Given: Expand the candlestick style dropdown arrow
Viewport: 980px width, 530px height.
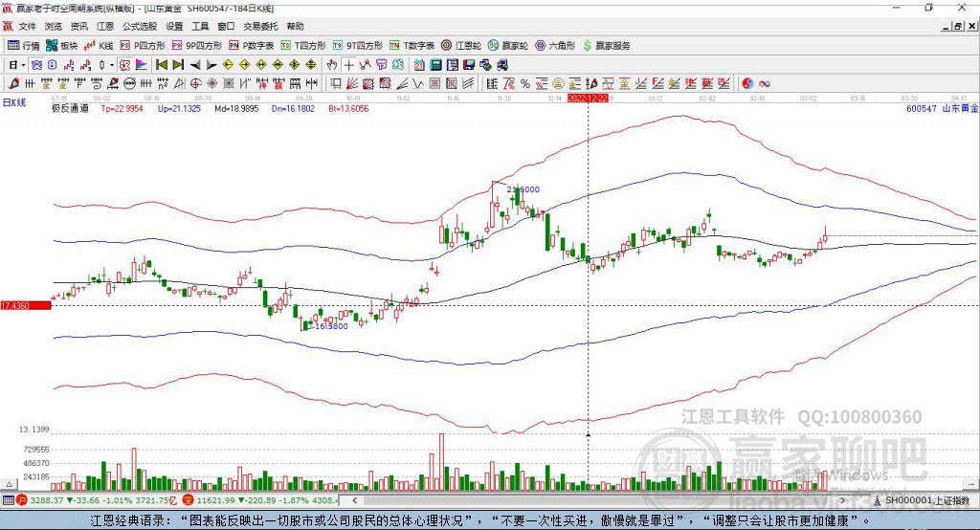Looking at the screenshot, I should (x=112, y=65).
